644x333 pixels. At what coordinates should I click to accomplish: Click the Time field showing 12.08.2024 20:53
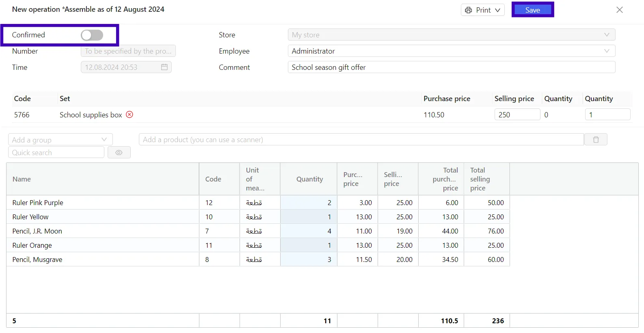tap(126, 67)
